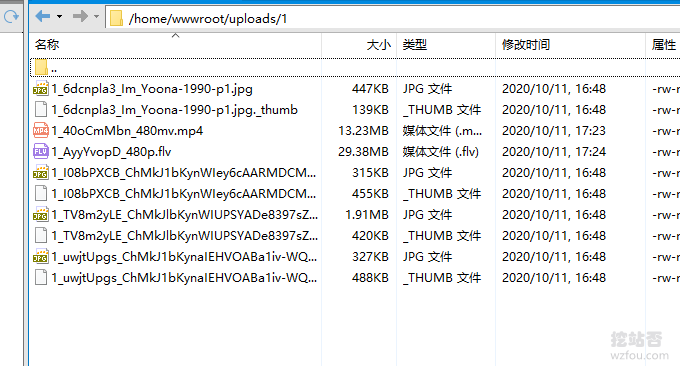Select file 1_6dcnpla3_Im_Yoona-1990-p1.jpg
Screen dimensions: 680x366
152,89
